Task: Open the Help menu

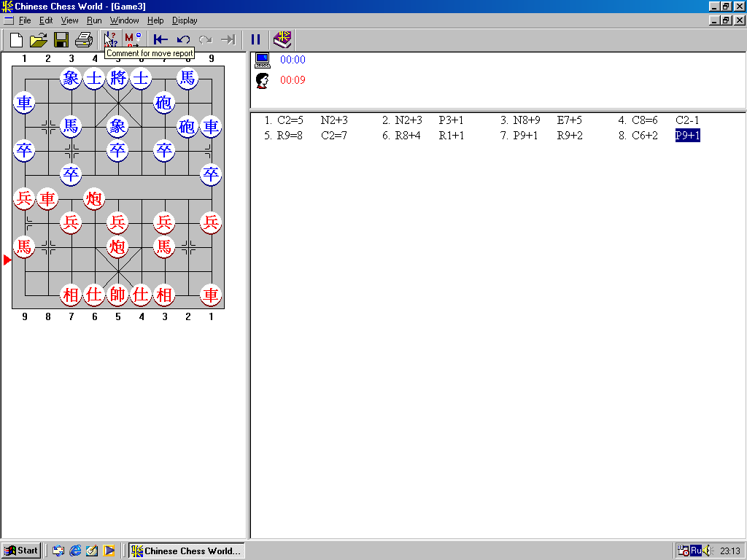Action: pos(155,20)
